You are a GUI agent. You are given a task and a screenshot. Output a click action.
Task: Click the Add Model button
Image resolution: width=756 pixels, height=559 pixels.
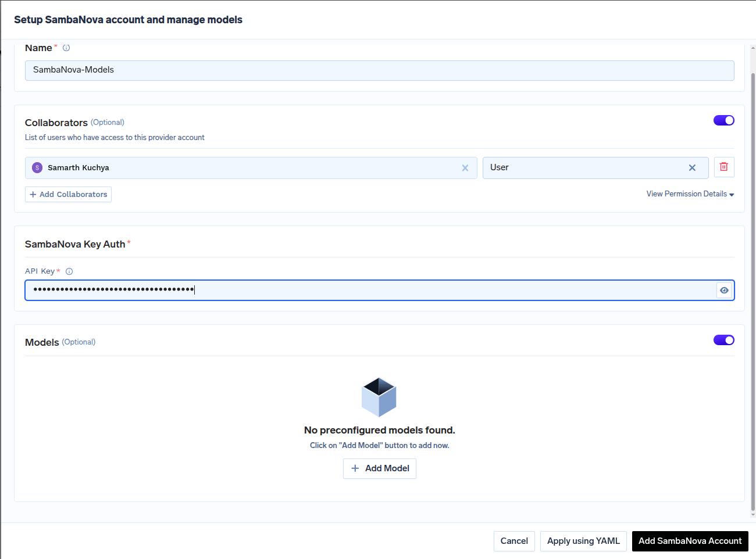tap(380, 468)
